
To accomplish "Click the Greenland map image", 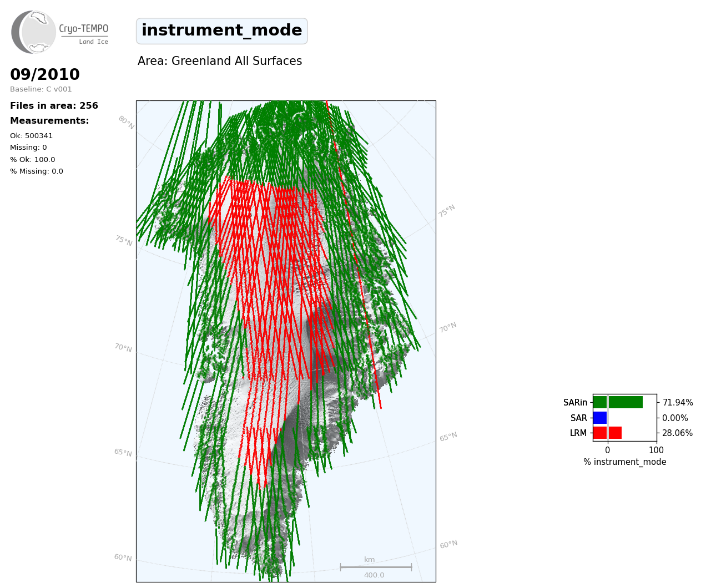I will pos(286,341).
